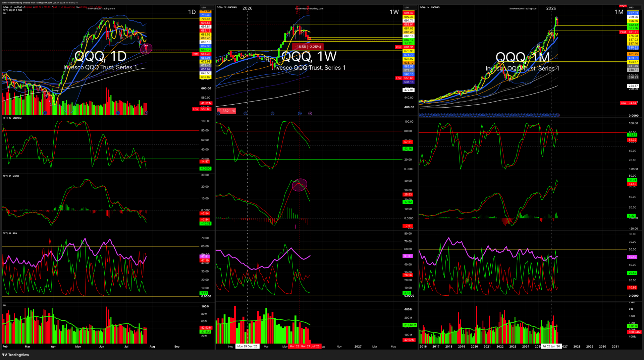This screenshot has width=644, height=360.
Task: Click the 25.53 MACD value on the weekly chart
Action: (408, 195)
